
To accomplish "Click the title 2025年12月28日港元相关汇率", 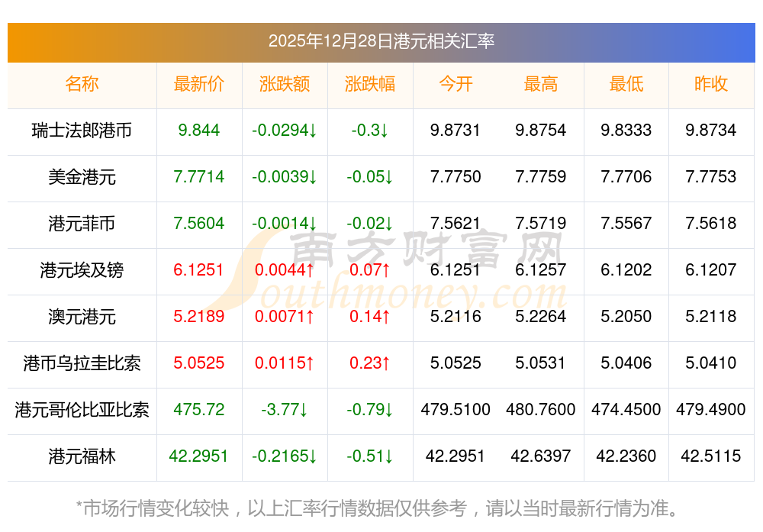I will coord(381,41).
